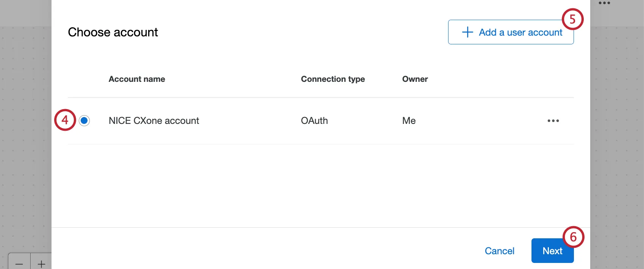Open the three-dot menu behind the dialog
644x269 pixels.
604,3
